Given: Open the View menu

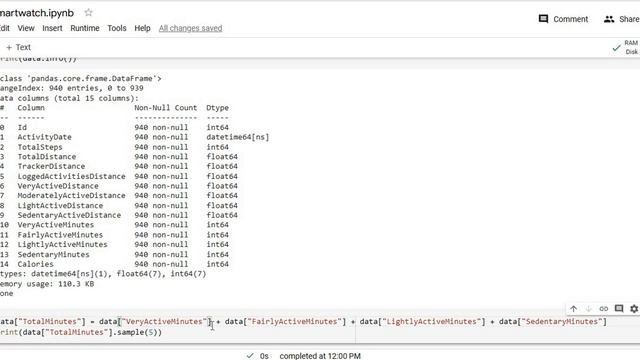Looking at the screenshot, I should click(x=26, y=28).
